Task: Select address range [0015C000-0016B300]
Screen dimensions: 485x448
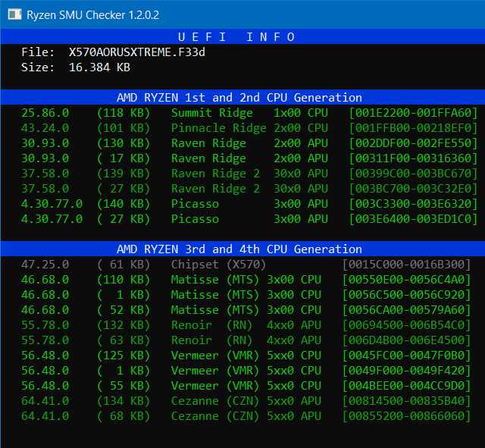Action: click(x=406, y=265)
